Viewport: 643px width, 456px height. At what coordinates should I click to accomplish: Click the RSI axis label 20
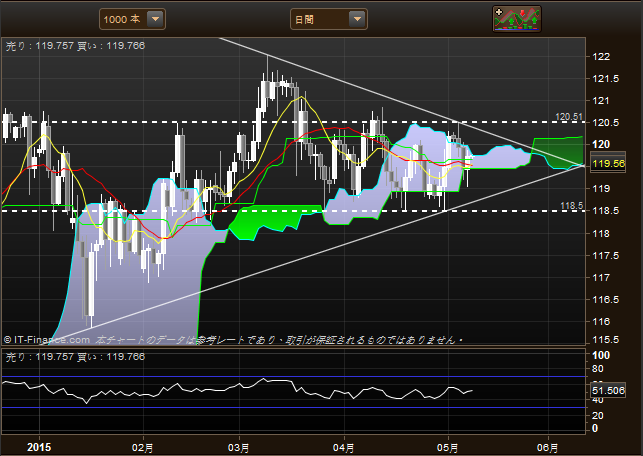click(598, 415)
